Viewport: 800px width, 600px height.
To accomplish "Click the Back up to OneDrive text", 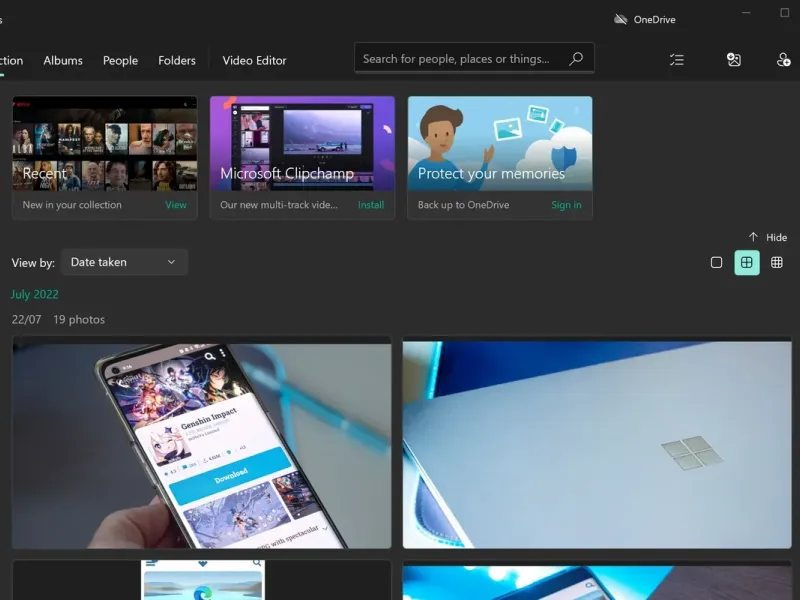I will [x=463, y=205].
